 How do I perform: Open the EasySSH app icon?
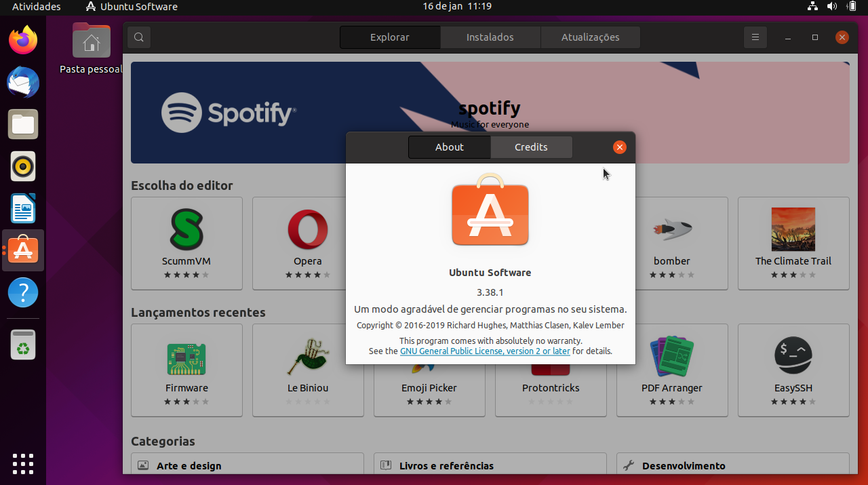(793, 356)
